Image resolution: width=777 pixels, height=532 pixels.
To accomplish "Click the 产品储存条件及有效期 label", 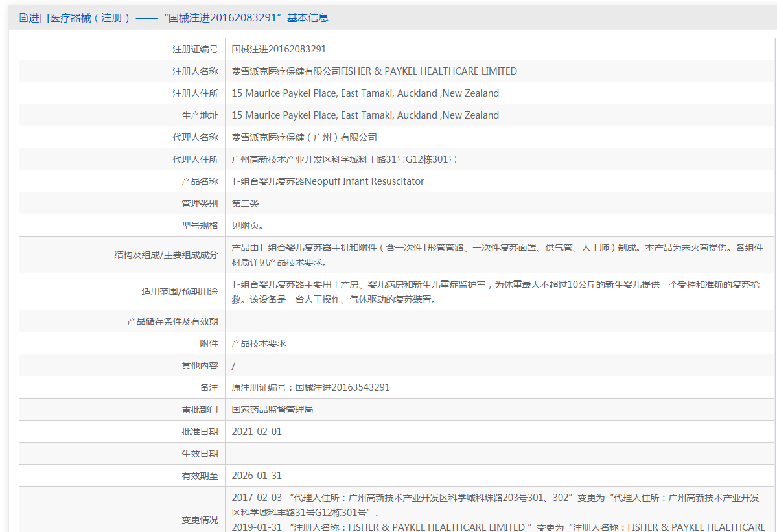I will tap(172, 321).
